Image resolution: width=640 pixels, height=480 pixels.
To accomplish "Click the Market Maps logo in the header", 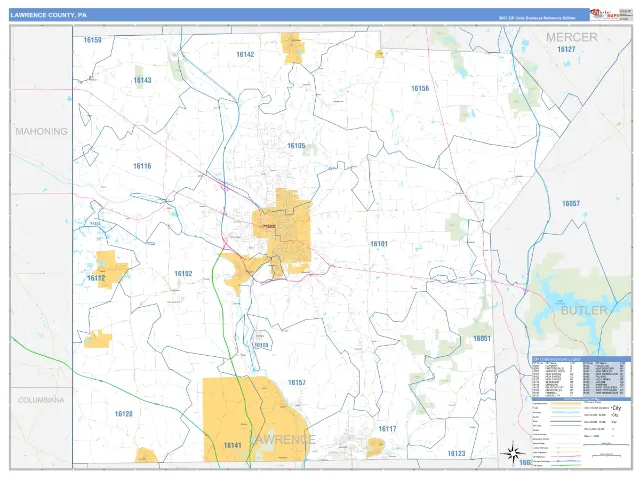I will pos(604,14).
